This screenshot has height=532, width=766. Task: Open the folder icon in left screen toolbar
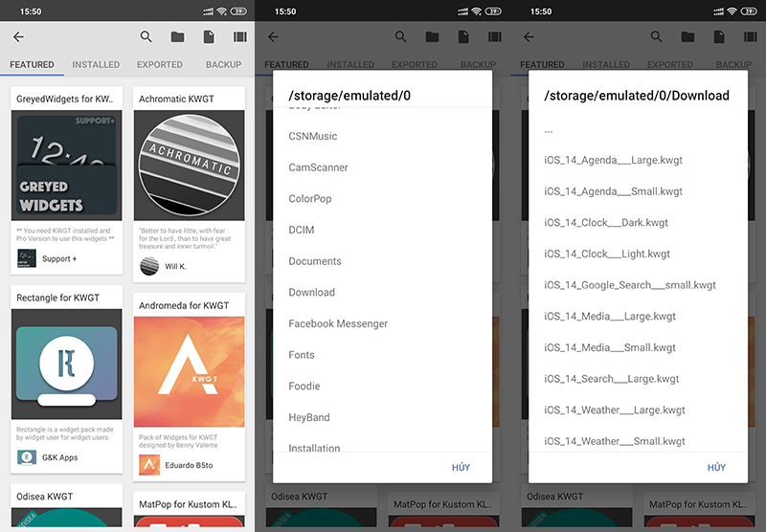(177, 36)
